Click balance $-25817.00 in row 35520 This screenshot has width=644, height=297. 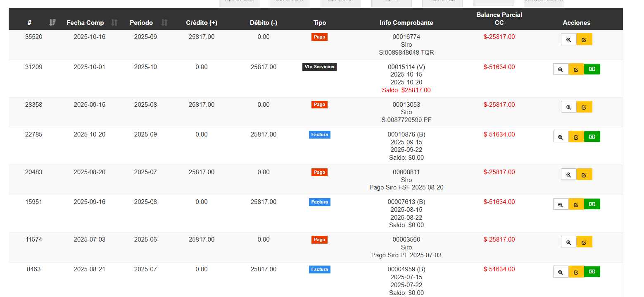point(499,37)
